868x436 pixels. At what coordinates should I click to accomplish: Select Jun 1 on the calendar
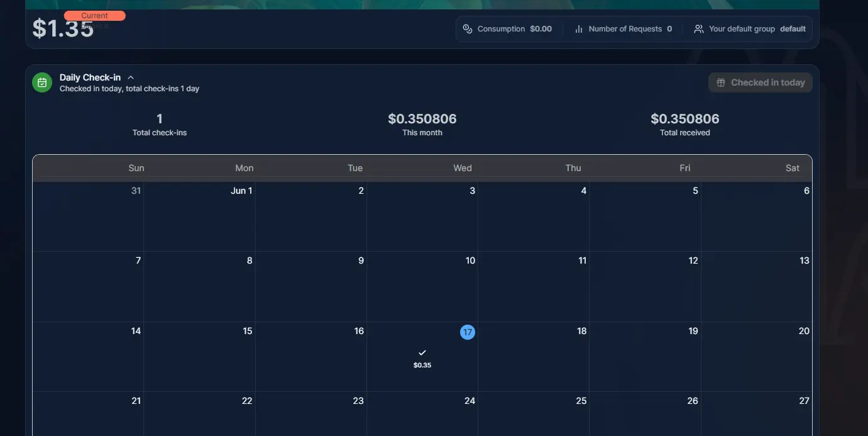199,217
